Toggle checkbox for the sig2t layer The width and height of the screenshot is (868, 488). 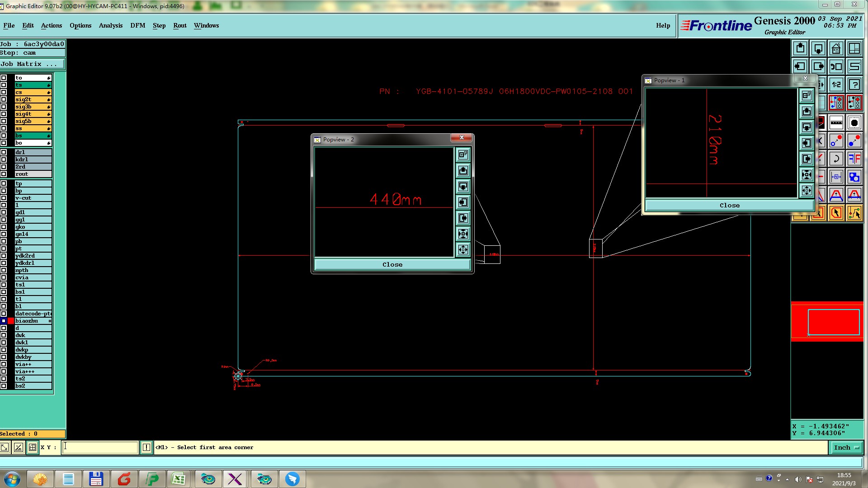point(4,99)
